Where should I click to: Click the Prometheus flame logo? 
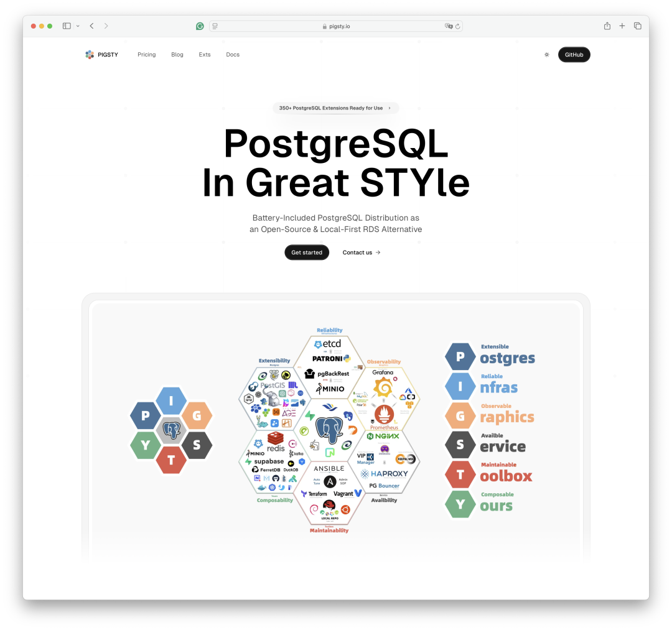point(384,414)
